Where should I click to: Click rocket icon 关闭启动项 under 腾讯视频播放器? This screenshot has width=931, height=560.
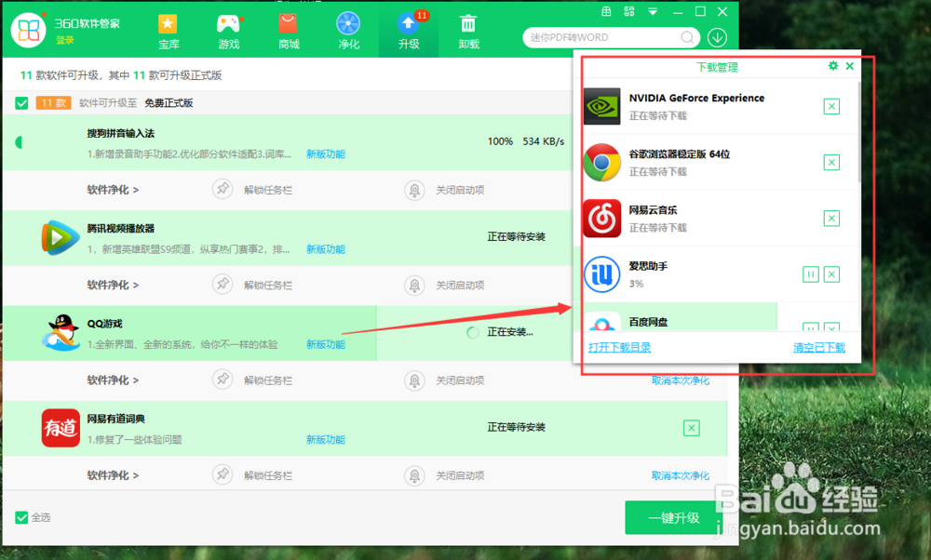click(414, 286)
